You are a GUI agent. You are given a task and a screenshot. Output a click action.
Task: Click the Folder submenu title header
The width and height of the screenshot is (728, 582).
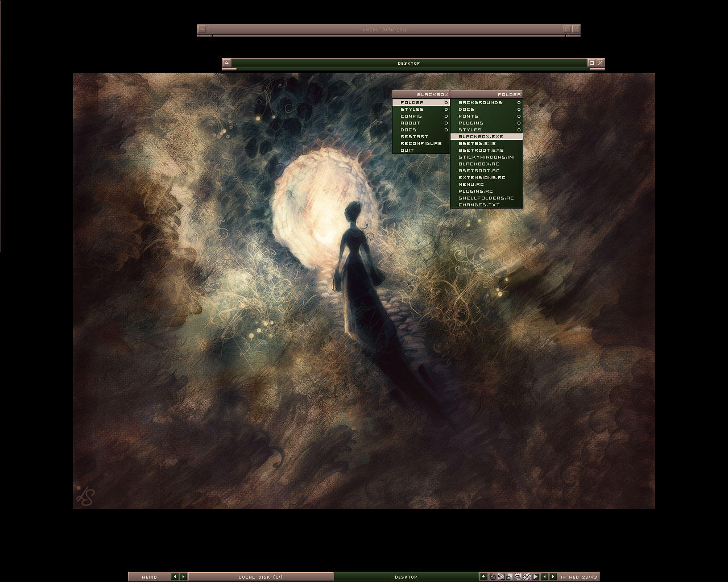point(486,94)
